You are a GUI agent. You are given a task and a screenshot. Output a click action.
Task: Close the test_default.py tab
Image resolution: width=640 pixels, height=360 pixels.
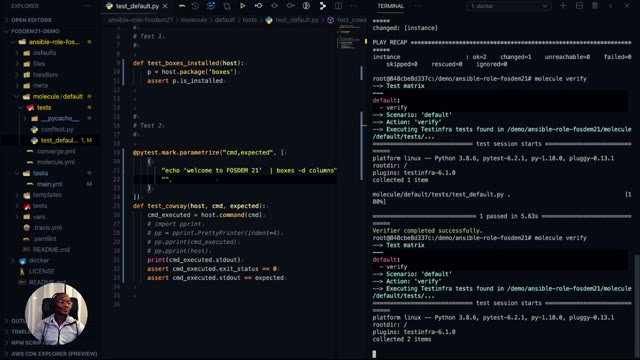[165, 6]
